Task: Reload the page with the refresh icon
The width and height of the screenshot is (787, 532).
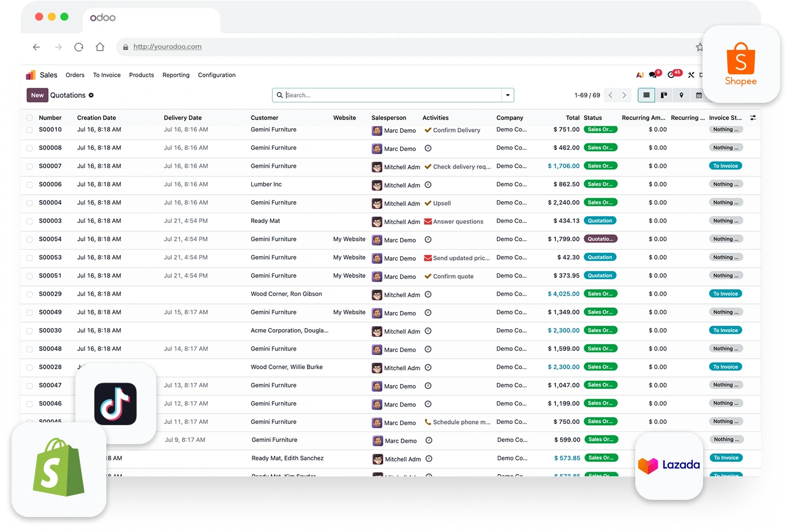Action: point(79,47)
